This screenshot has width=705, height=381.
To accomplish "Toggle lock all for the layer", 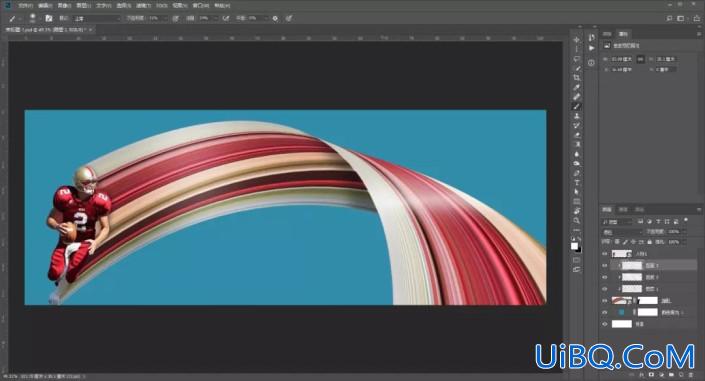I will coord(649,242).
